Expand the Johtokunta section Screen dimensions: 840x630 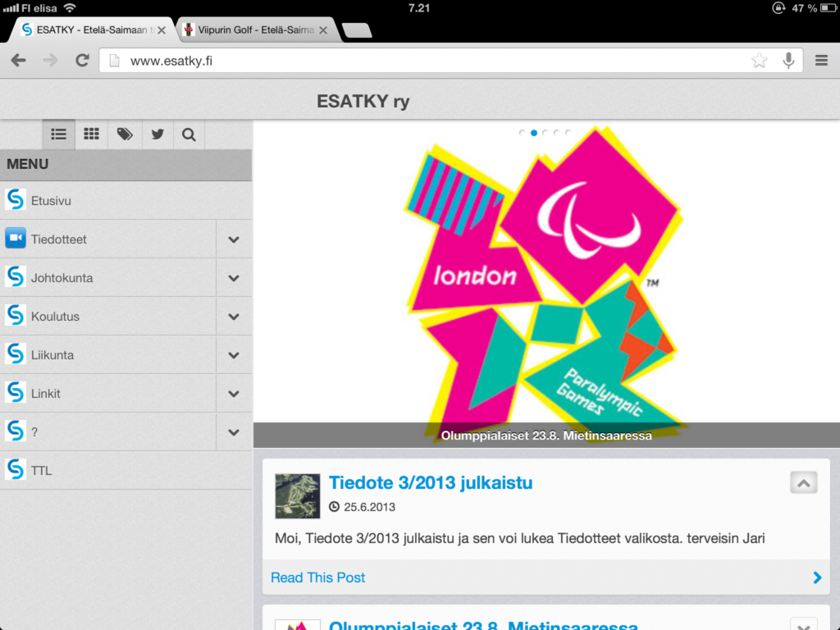pos(234,277)
